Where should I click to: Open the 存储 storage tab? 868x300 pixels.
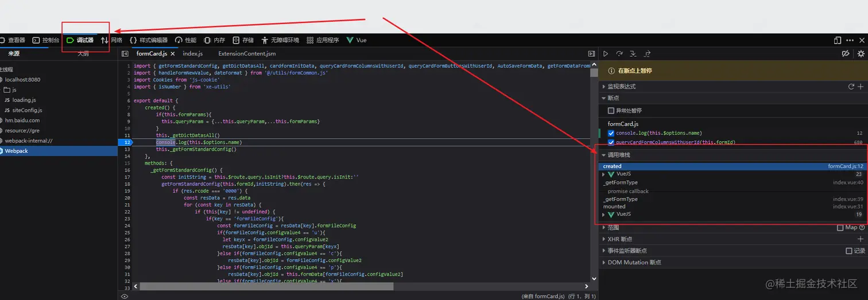click(243, 40)
